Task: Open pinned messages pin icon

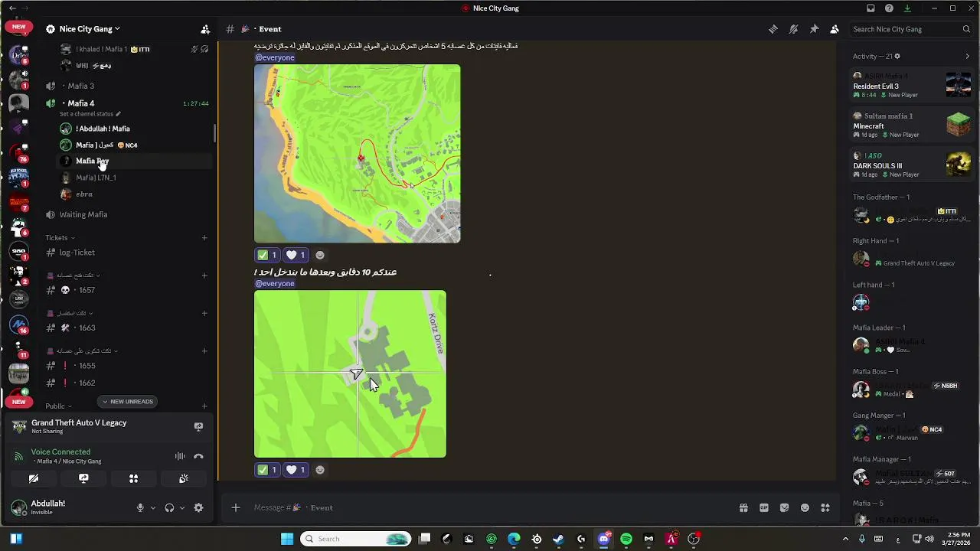Action: (x=814, y=29)
